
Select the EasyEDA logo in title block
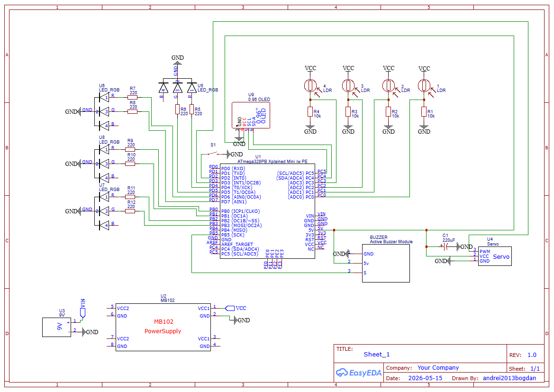pos(358,373)
